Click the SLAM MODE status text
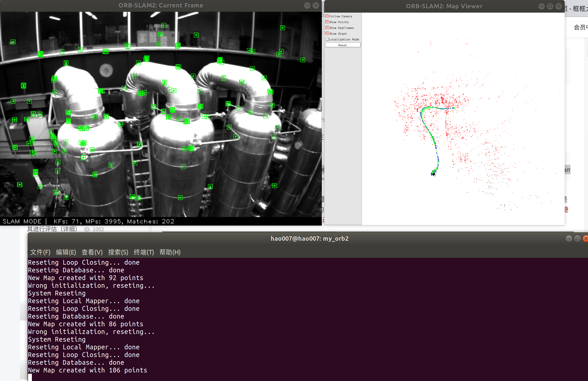The width and height of the screenshot is (588, 381). pos(22,221)
